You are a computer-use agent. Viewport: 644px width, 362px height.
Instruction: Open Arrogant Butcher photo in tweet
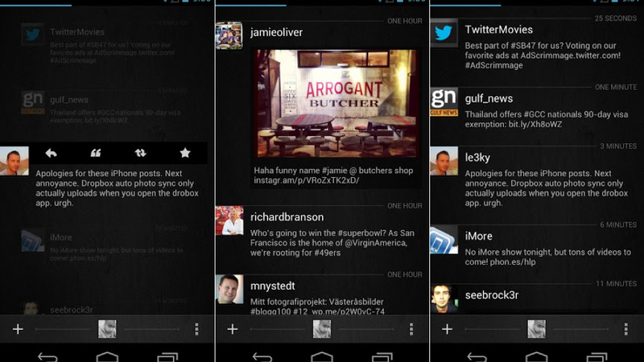(x=336, y=104)
